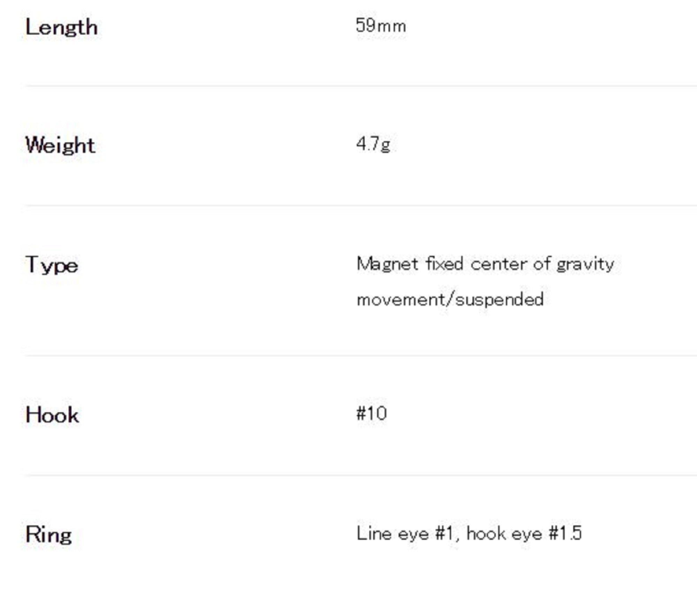Viewport: 697px width, 616px height.
Task: Click the hook eye #1.5 text
Action: tap(524, 533)
